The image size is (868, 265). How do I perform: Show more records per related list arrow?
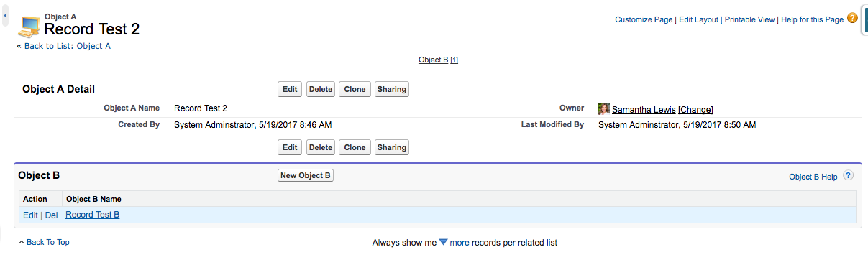click(444, 242)
